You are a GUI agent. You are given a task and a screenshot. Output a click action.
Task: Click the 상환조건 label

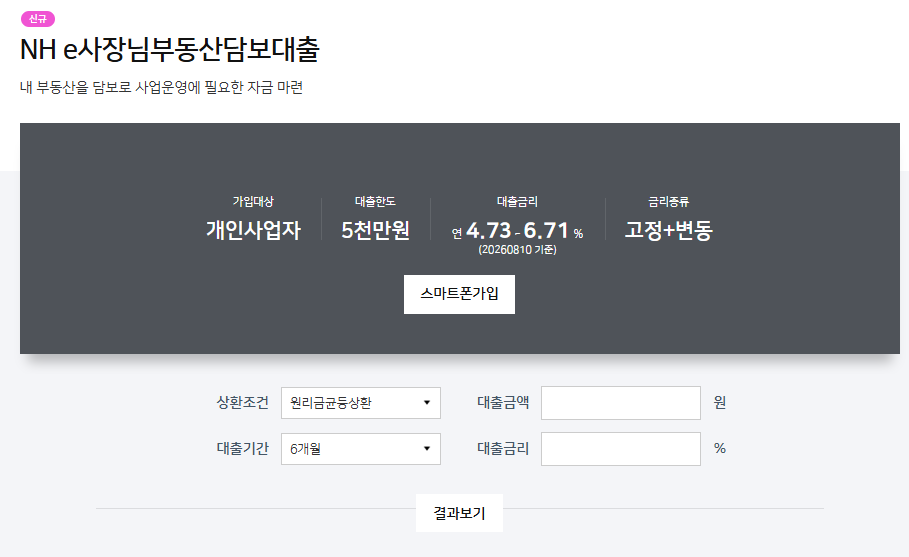tap(243, 402)
